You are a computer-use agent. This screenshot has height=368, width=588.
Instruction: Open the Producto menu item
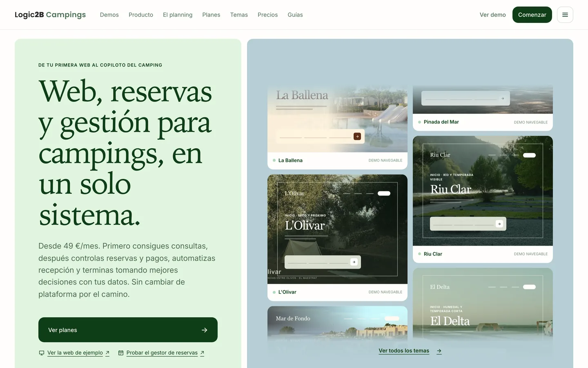[141, 15]
